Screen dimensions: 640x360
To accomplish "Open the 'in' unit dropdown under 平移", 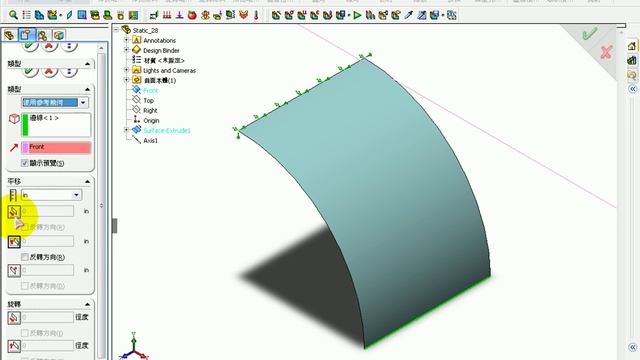I will click(x=76, y=195).
